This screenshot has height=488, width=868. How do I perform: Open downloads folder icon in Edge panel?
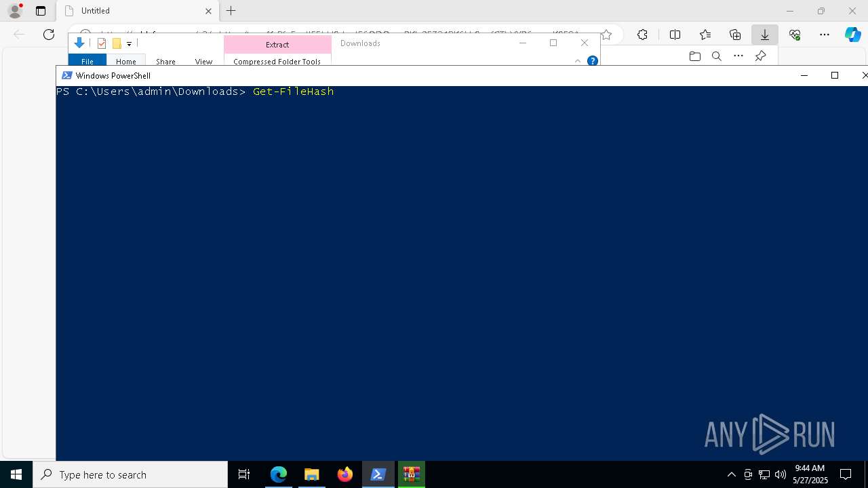(694, 56)
